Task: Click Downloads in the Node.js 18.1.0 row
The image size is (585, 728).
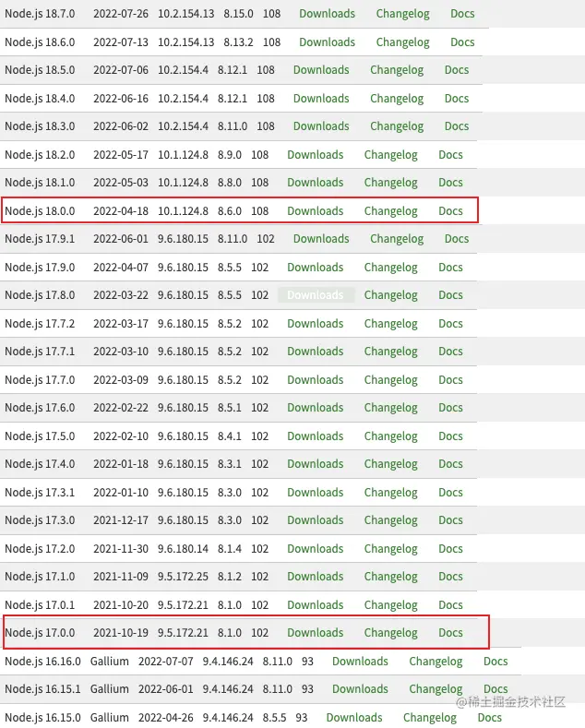Action: coord(315,183)
